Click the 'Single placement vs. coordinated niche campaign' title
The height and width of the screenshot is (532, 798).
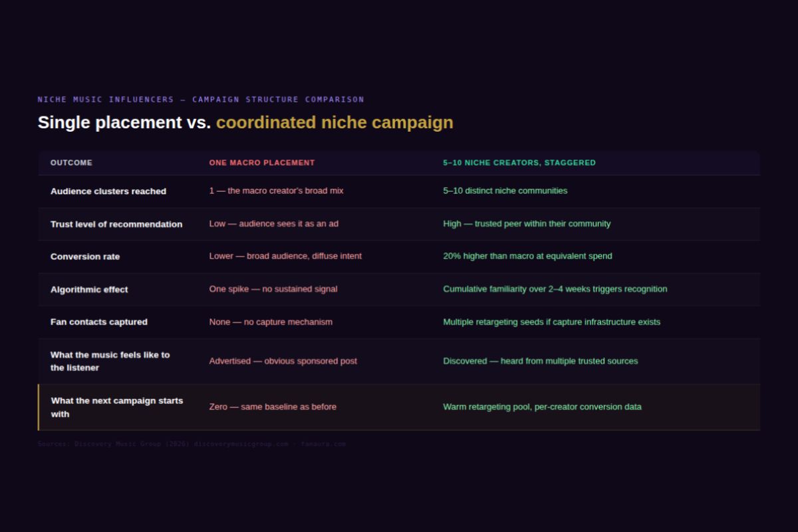click(x=245, y=122)
